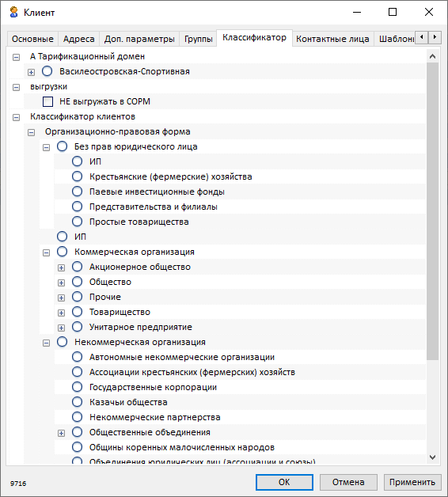Viewport: 448px width, 497px height.
Task: Expand the Унитарное предприятие node
Action: tap(61, 328)
